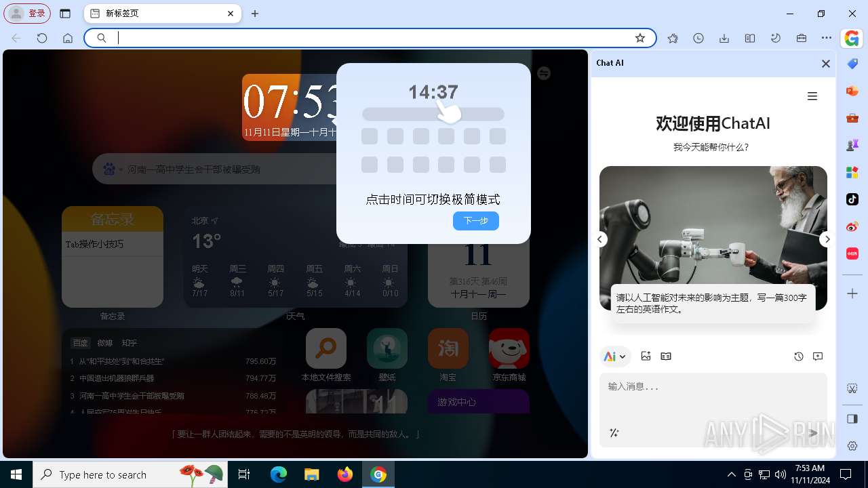Image resolution: width=868 pixels, height=488 pixels.
Task: Open the PowerPoint sidebar icon
Action: coord(852,91)
